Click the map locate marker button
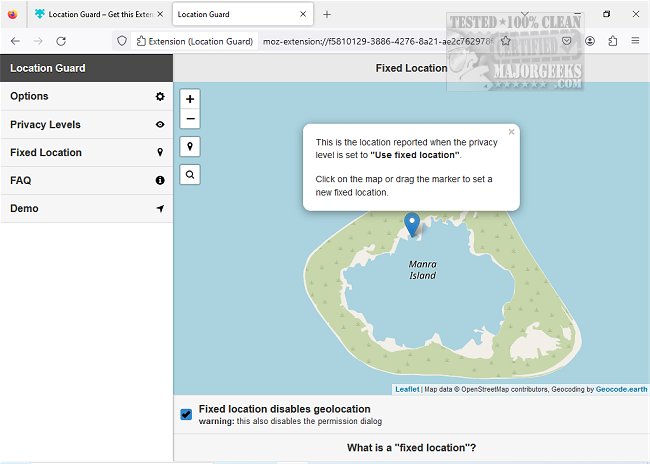 190,147
